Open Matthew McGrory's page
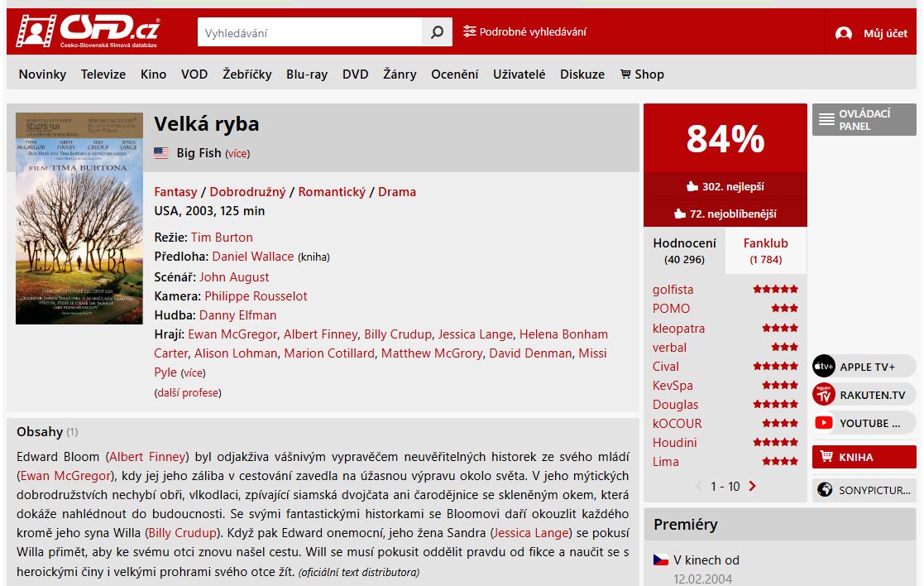Image resolution: width=924 pixels, height=586 pixels. (x=432, y=353)
